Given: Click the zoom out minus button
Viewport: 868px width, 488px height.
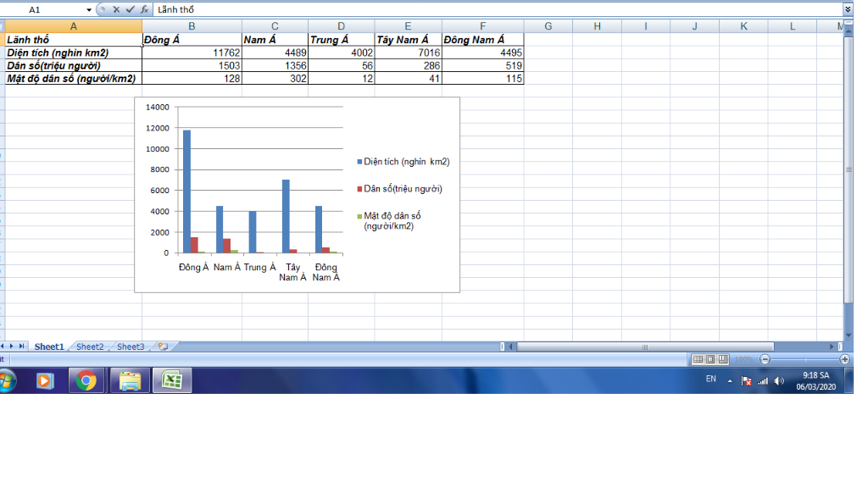Looking at the screenshot, I should pyautogui.click(x=765, y=359).
